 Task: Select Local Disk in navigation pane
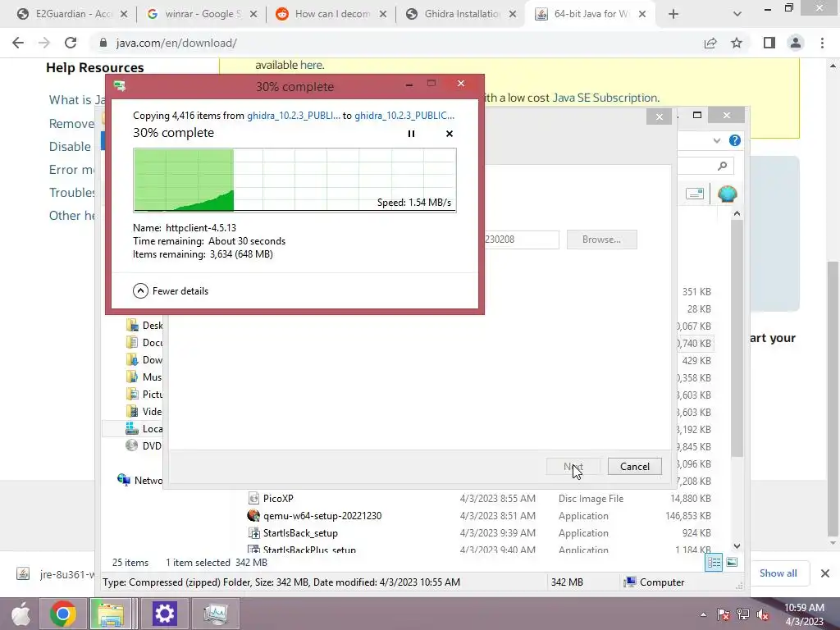coord(143,428)
